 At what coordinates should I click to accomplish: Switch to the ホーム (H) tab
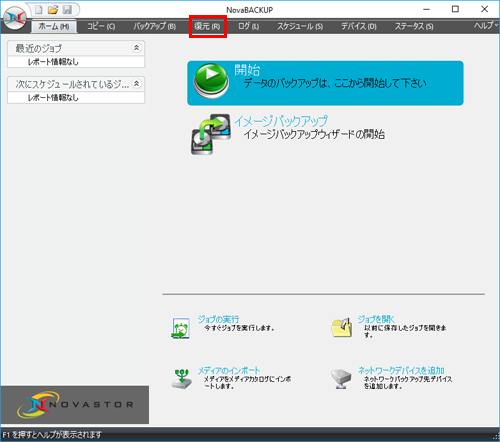pos(54,26)
